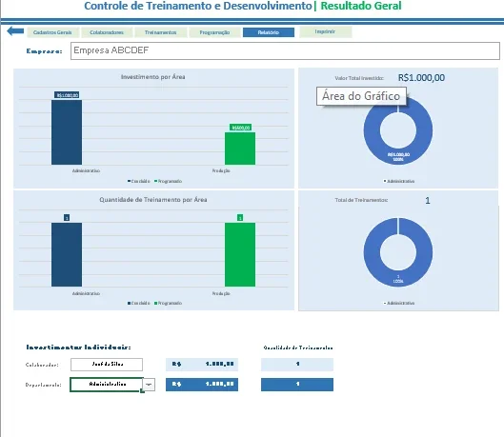Click the Programado legend swatch in quantity chart
Screen dimensions: 504x437
tap(156, 303)
